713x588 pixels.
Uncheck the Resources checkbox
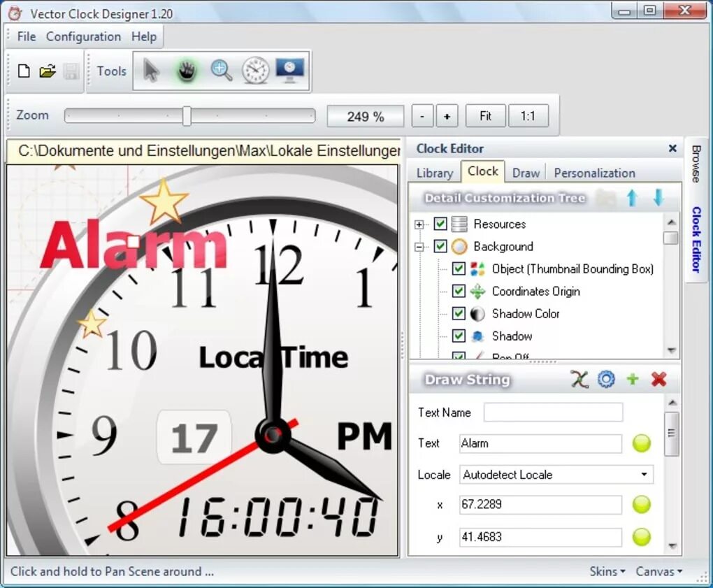pos(440,224)
